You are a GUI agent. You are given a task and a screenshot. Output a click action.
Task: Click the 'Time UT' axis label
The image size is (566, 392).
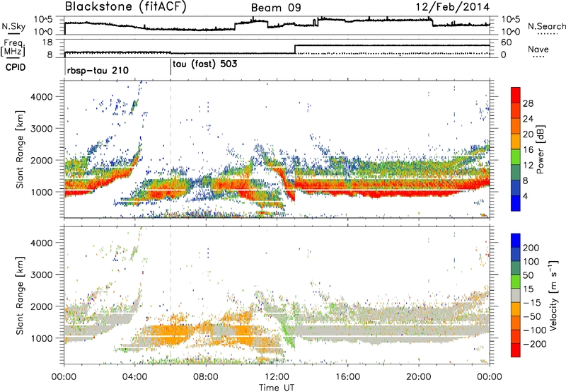click(x=277, y=388)
